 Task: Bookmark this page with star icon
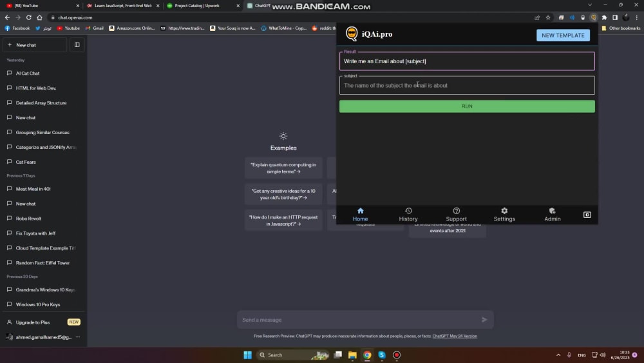coord(548,17)
